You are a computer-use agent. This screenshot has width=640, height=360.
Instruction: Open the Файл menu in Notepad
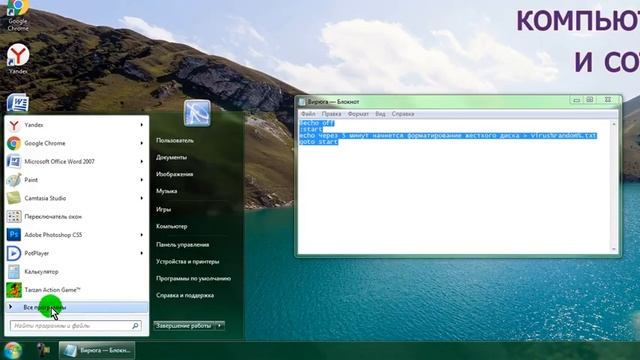[x=308, y=114]
